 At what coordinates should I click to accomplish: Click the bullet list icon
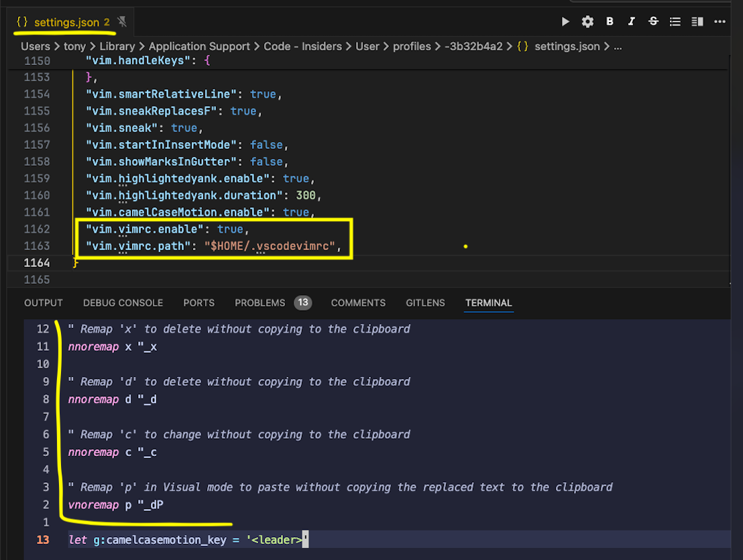pos(675,21)
